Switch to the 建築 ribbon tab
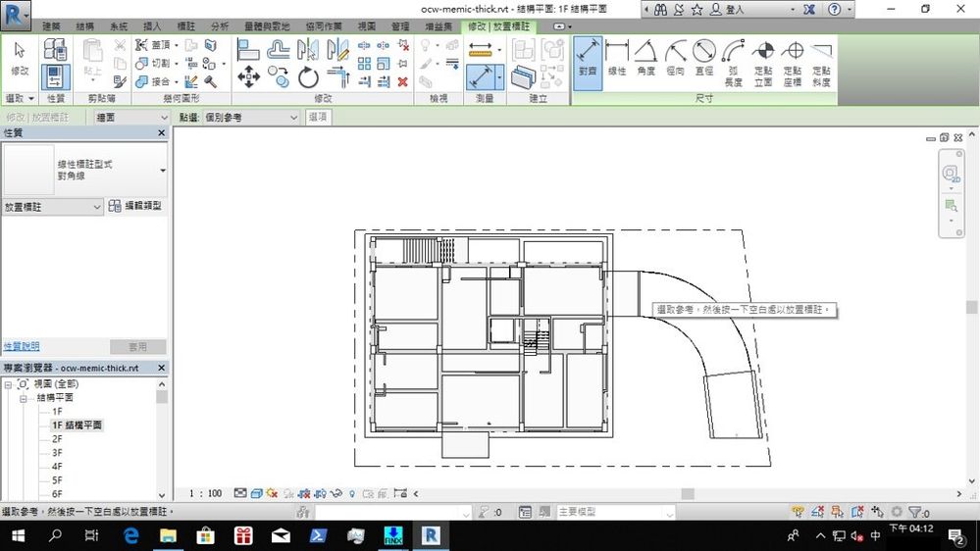The height and width of the screenshot is (551, 980). coord(51,25)
